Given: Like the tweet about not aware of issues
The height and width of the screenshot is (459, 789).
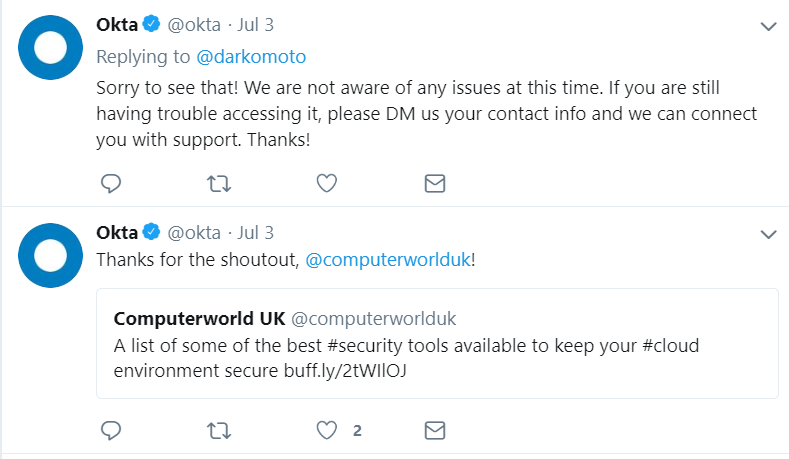Looking at the screenshot, I should (327, 183).
